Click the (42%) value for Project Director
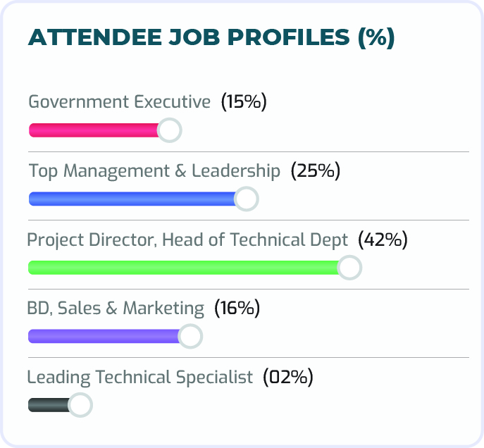Image resolution: width=484 pixels, height=448 pixels. point(383,240)
